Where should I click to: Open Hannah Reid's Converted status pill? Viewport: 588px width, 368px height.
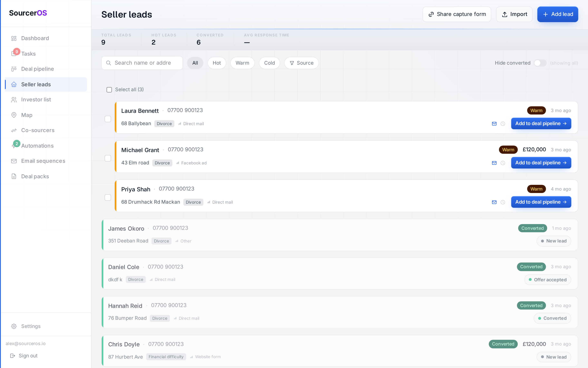pyautogui.click(x=552, y=318)
